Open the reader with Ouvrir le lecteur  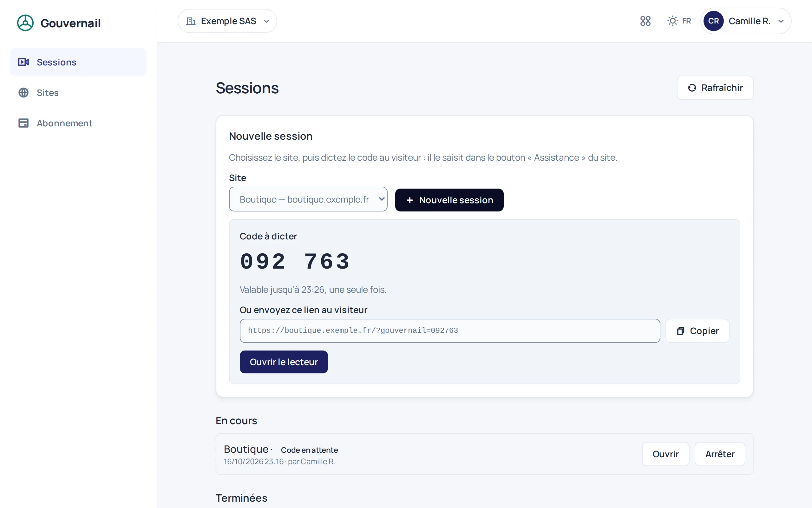284,362
